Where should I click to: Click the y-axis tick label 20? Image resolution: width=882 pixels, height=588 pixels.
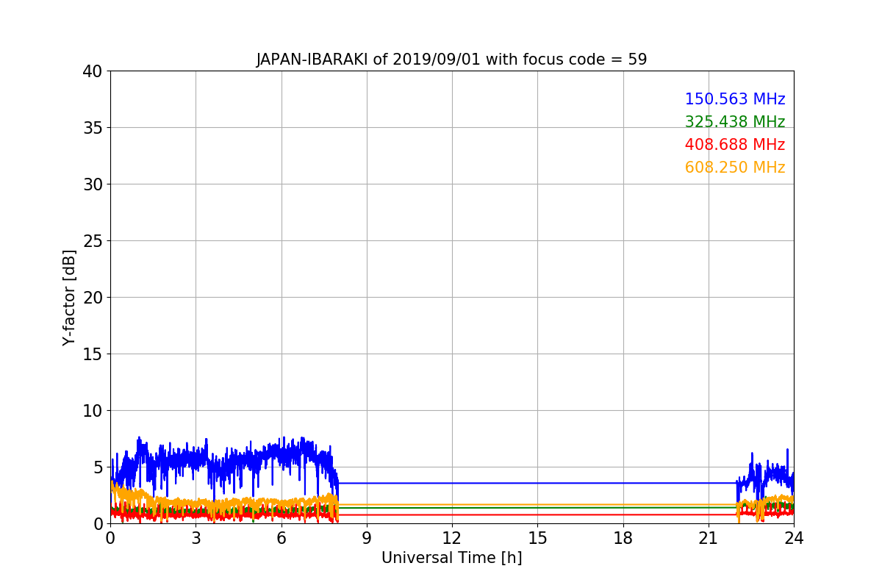[x=92, y=298]
